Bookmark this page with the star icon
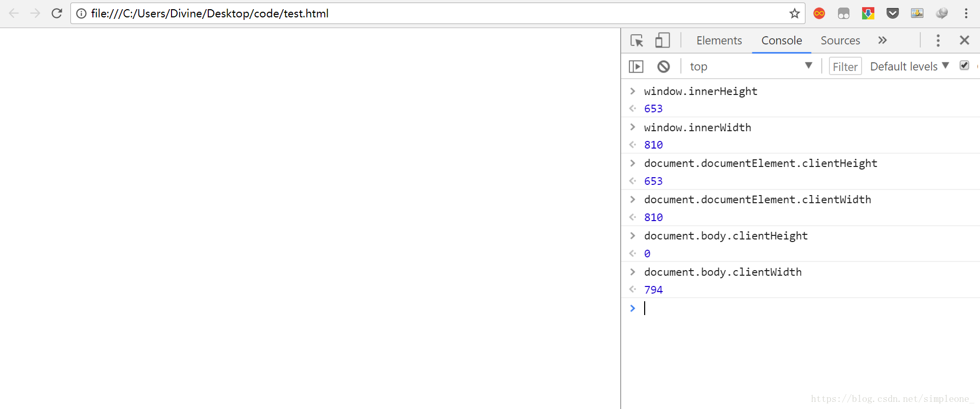The height and width of the screenshot is (409, 980). pyautogui.click(x=794, y=13)
